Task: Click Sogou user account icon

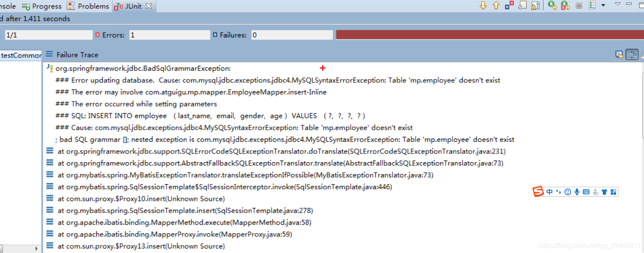Action: [595, 192]
